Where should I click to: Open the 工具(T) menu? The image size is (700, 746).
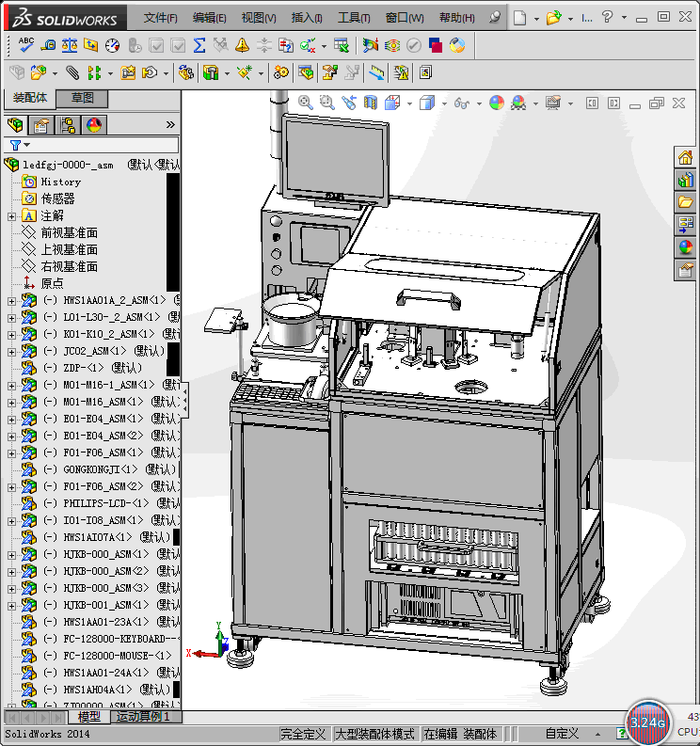coord(354,17)
